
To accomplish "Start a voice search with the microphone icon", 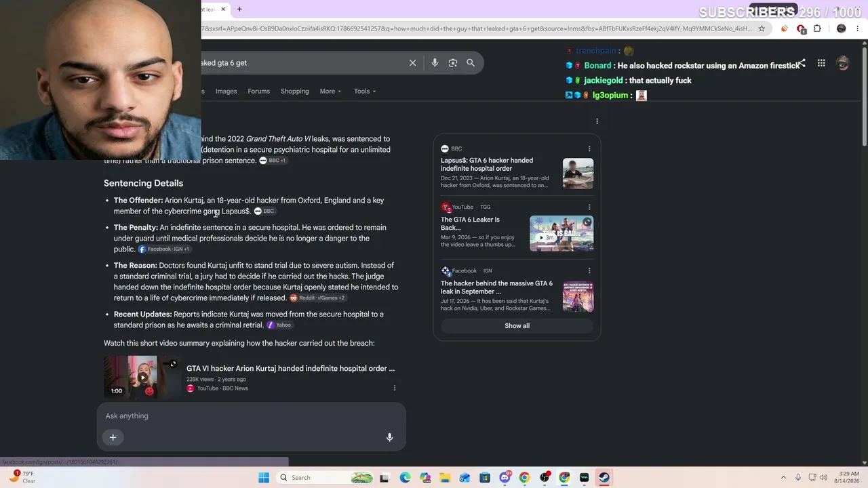I will pos(435,63).
